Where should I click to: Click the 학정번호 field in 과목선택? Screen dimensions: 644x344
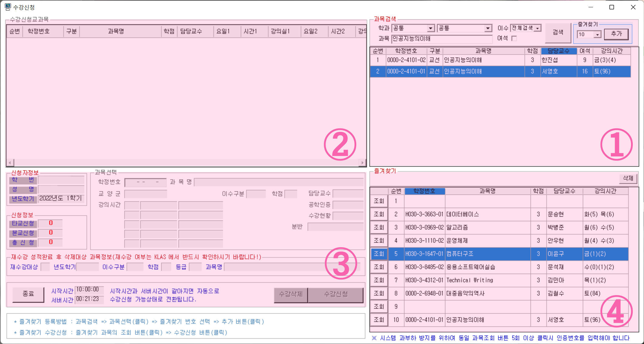click(x=146, y=182)
